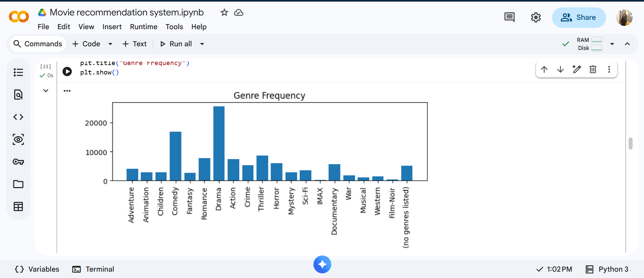Run the cell with plt.show()

(x=67, y=71)
